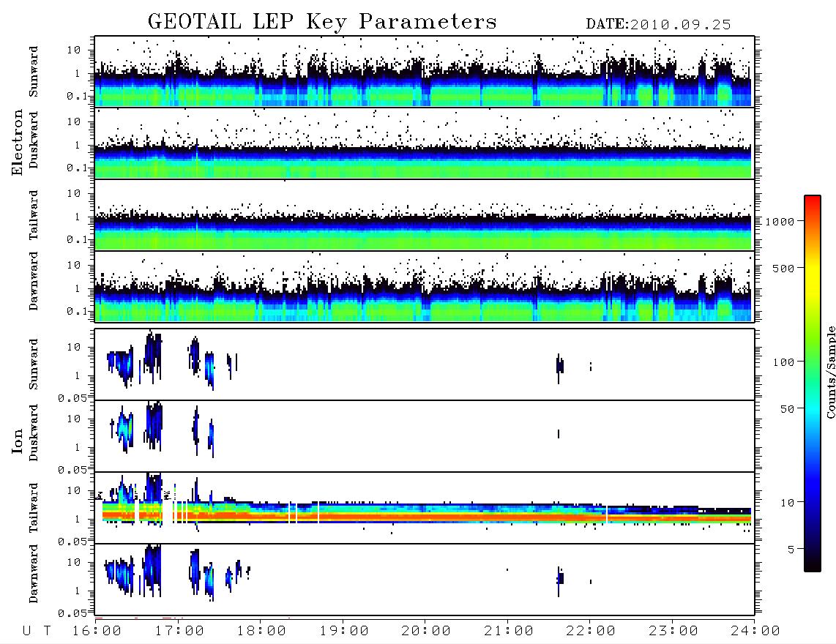Click the 16:00 time tick label
This screenshot has height=644, width=836.
(97, 631)
